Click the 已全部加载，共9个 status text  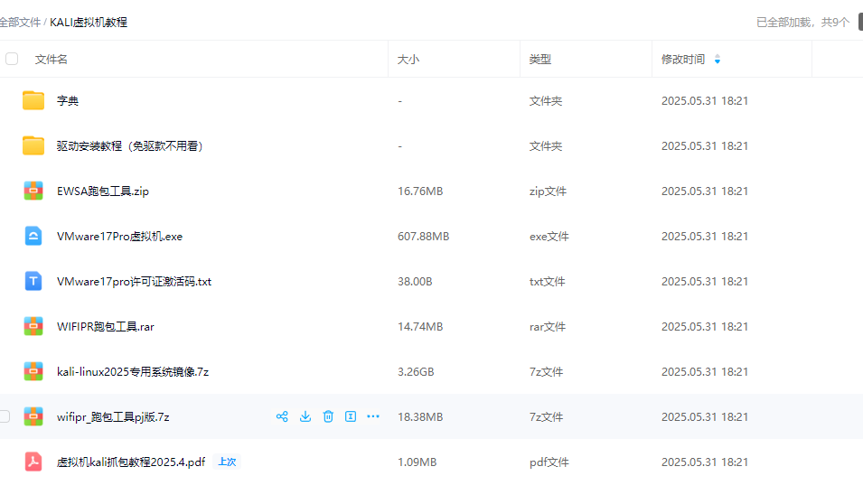pyautogui.click(x=803, y=22)
